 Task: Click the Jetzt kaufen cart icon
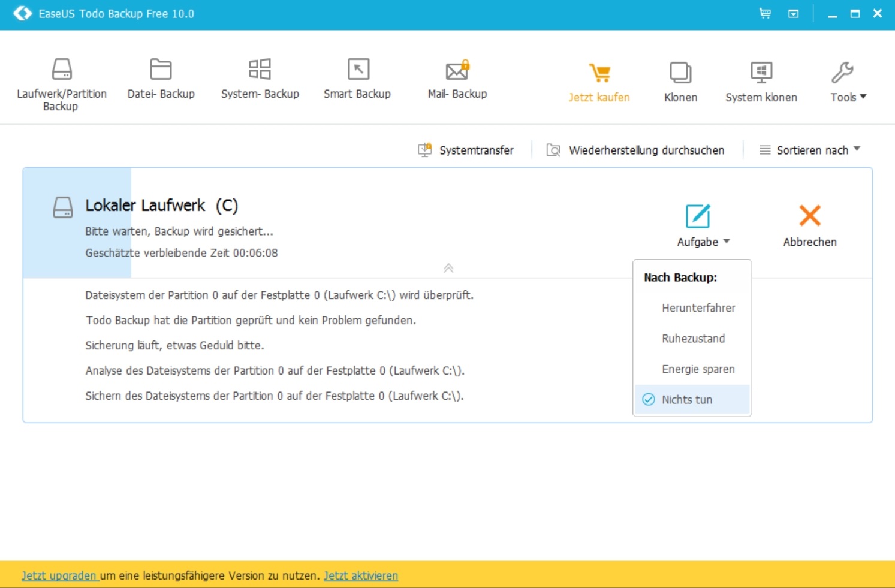(x=599, y=74)
